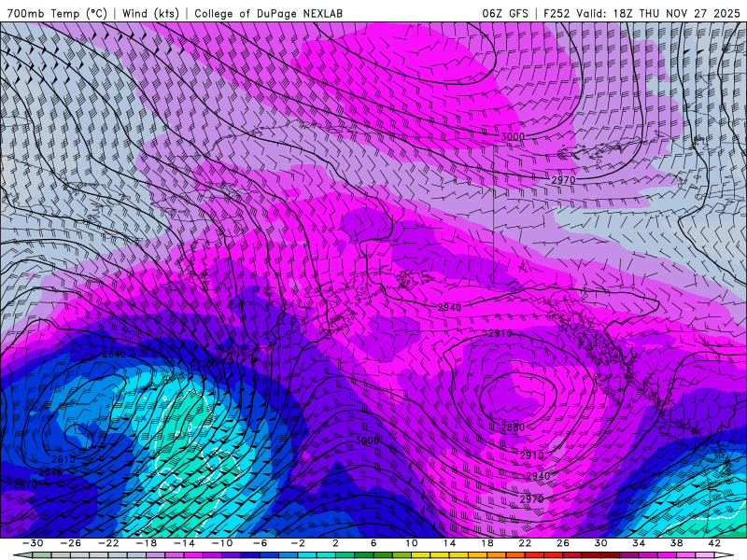Click the 22 color scale label
The image size is (747, 560).
[x=525, y=543]
